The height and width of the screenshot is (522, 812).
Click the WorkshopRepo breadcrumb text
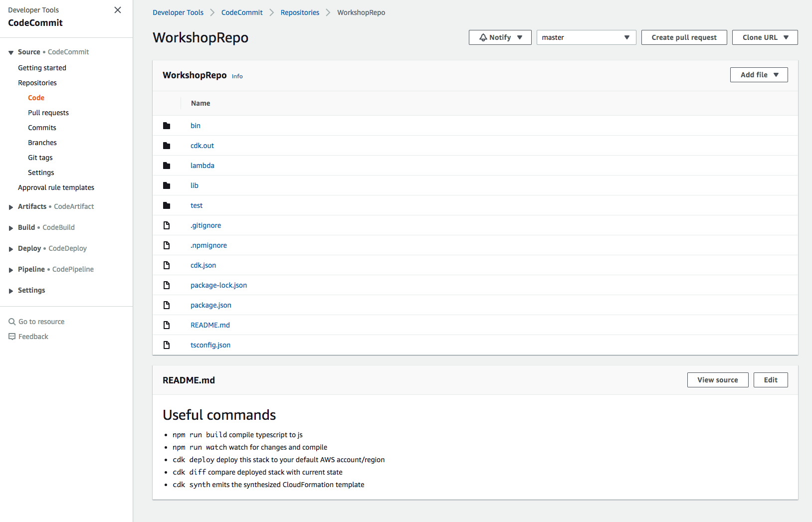click(x=361, y=12)
